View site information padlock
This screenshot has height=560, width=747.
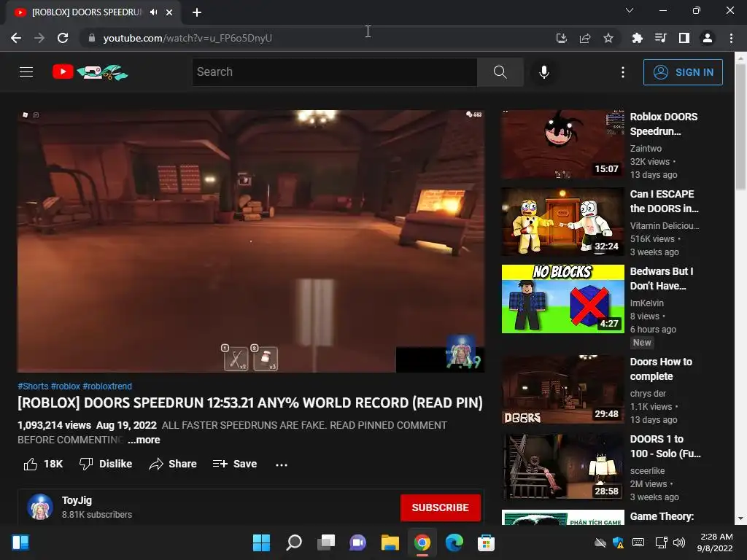point(91,38)
